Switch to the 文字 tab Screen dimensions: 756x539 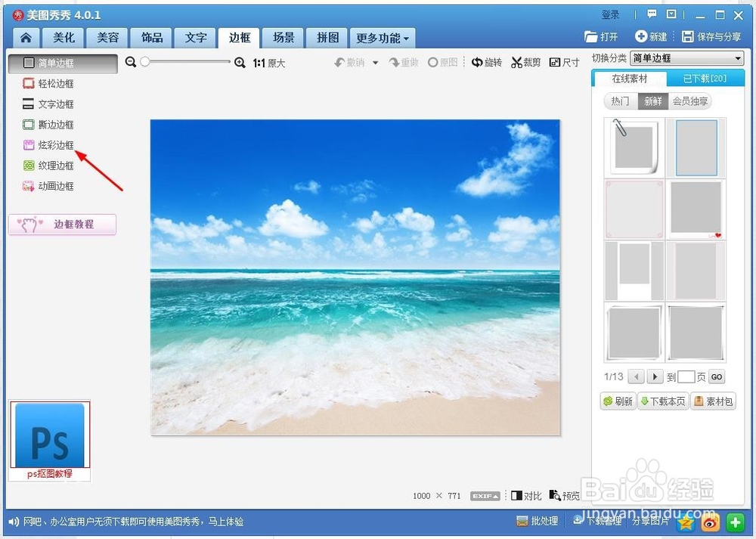click(x=196, y=38)
